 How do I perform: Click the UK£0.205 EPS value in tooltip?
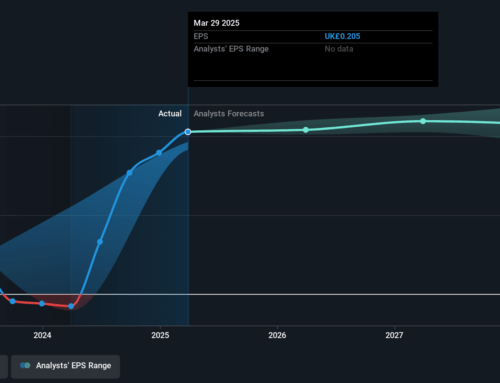[342, 36]
